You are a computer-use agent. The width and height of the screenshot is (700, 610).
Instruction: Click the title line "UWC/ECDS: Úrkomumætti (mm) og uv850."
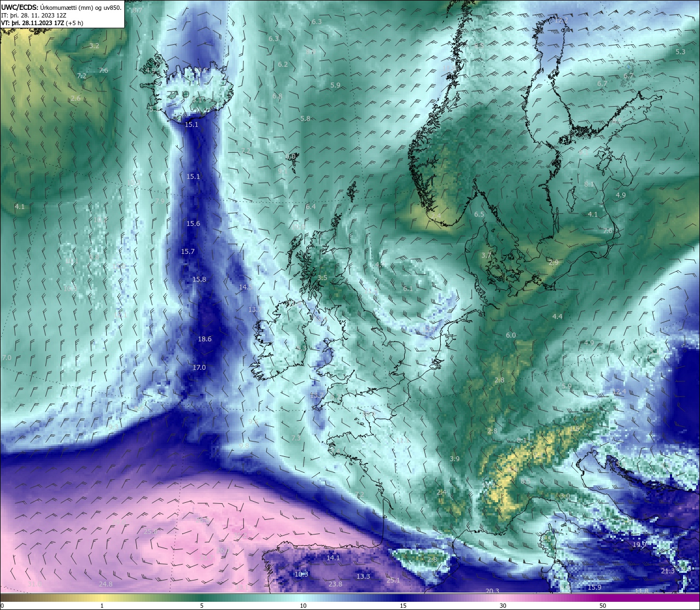pos(61,8)
